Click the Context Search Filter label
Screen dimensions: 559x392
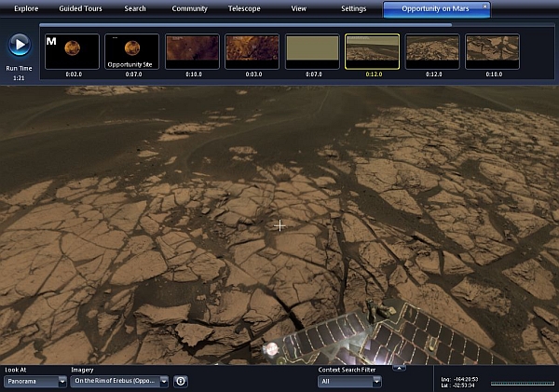coord(347,370)
